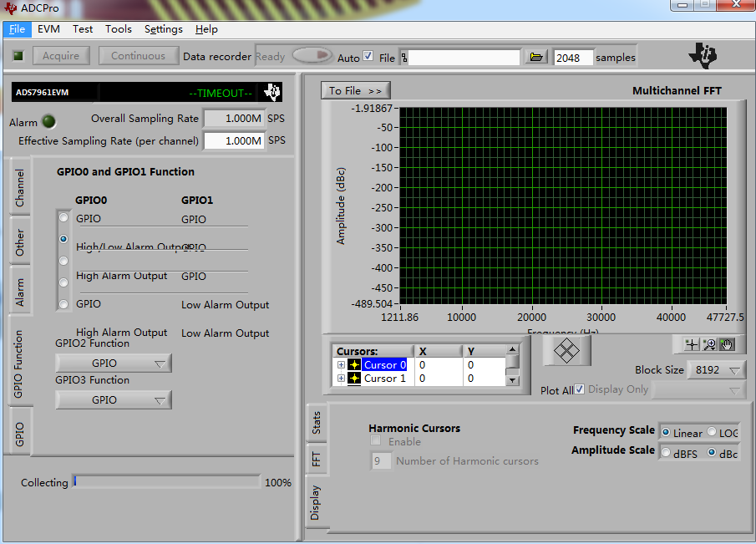Viewport: 756px width, 544px height.
Task: Select dBFS amplitude scale option
Action: tap(666, 453)
